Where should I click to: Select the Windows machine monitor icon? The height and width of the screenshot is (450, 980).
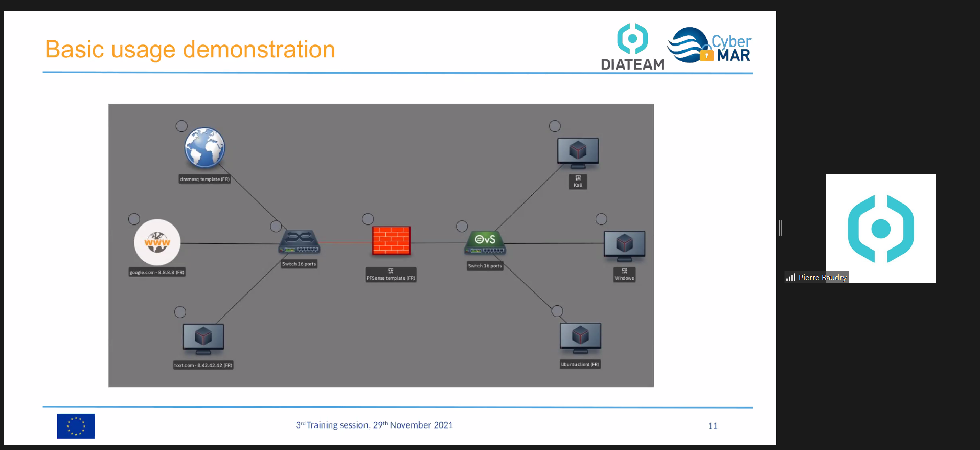(624, 245)
